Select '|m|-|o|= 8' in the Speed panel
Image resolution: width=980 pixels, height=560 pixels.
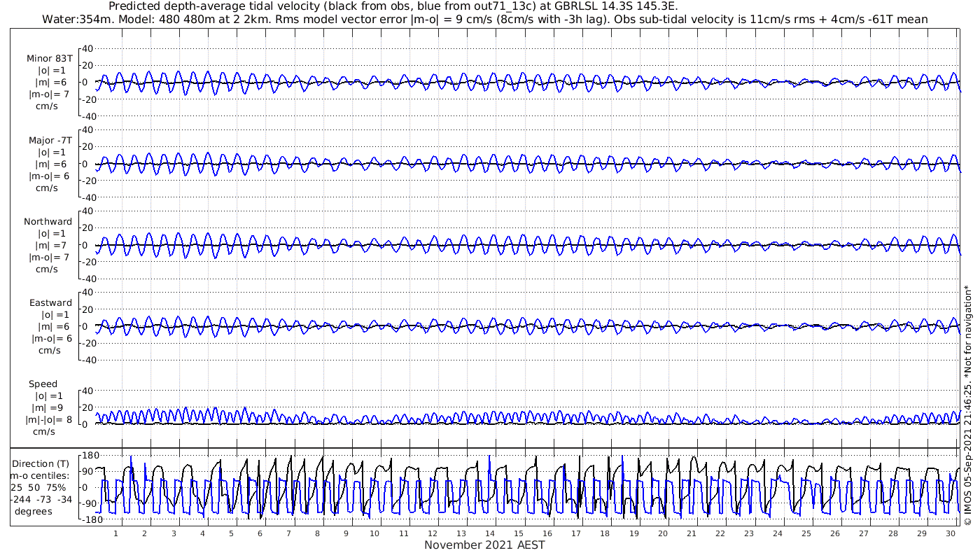pos(48,420)
